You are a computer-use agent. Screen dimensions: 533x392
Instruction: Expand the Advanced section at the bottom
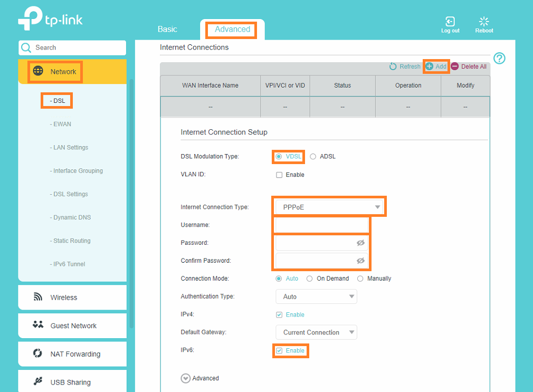[x=185, y=378]
